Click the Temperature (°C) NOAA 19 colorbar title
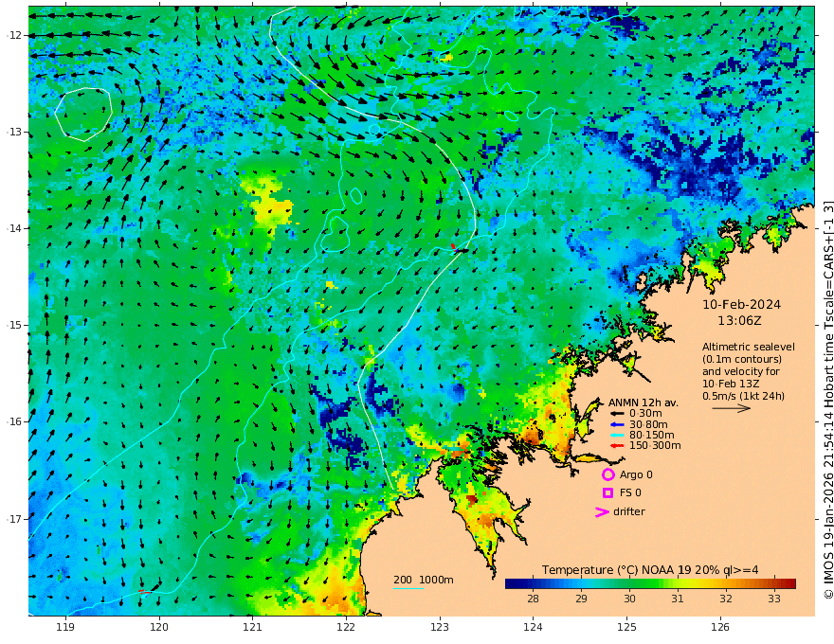 click(x=650, y=570)
